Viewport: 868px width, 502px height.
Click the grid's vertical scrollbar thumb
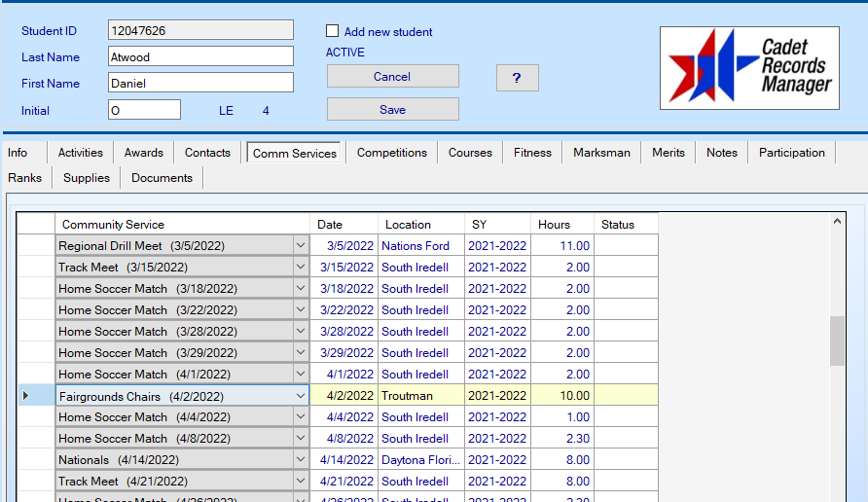837,341
